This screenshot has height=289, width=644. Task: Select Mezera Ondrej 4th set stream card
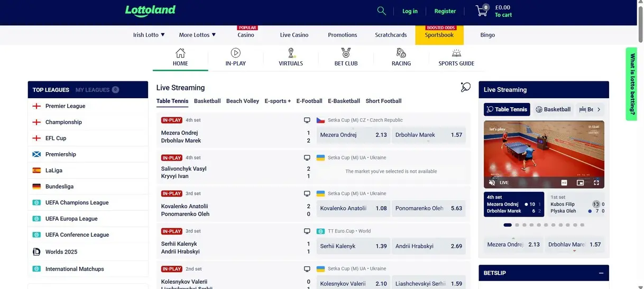click(514, 204)
